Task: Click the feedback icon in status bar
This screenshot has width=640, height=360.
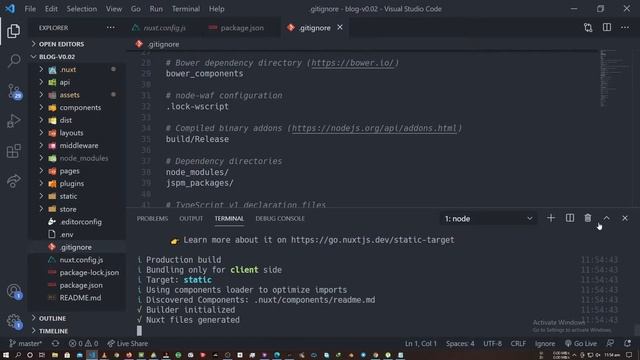Action: (610, 343)
